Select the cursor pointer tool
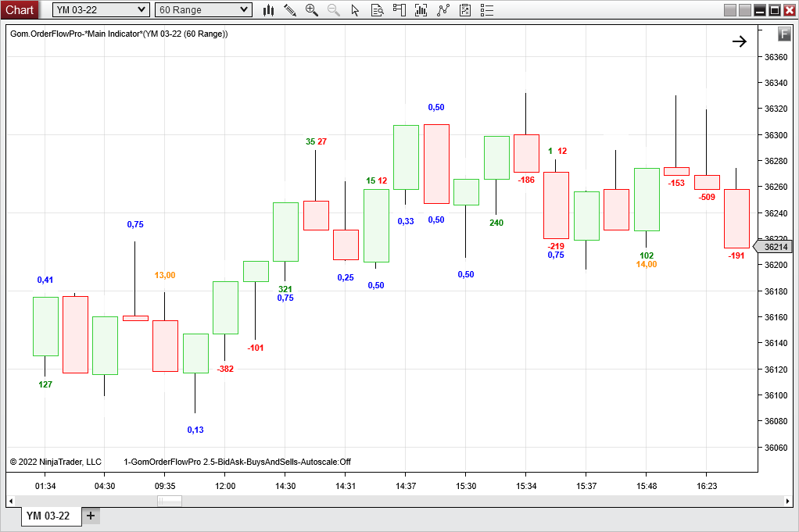 click(x=354, y=10)
